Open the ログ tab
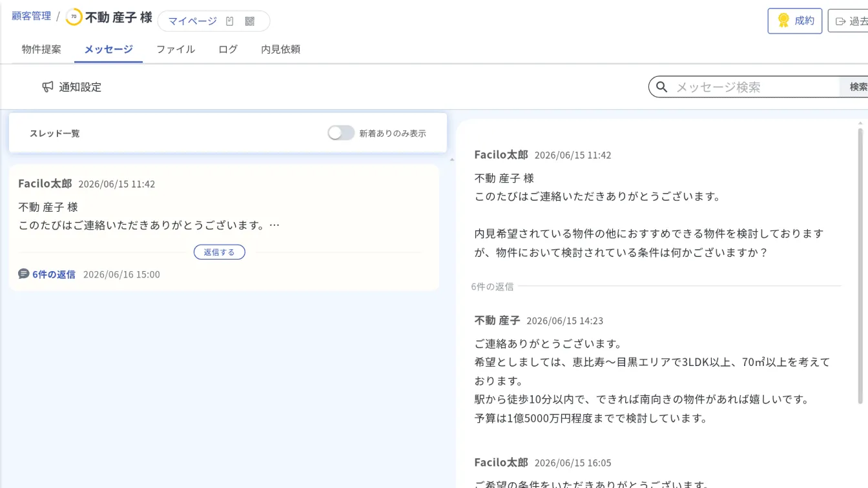The width and height of the screenshot is (868, 488). click(228, 49)
